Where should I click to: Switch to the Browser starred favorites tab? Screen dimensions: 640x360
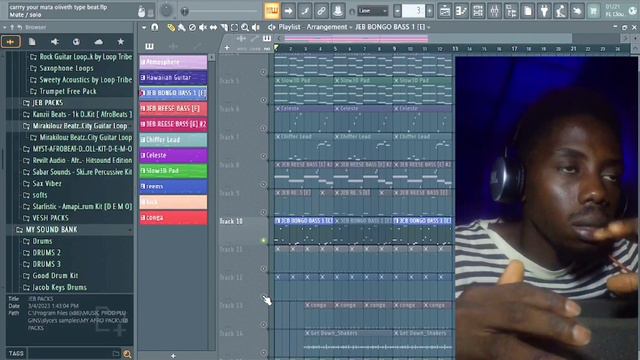(120, 42)
